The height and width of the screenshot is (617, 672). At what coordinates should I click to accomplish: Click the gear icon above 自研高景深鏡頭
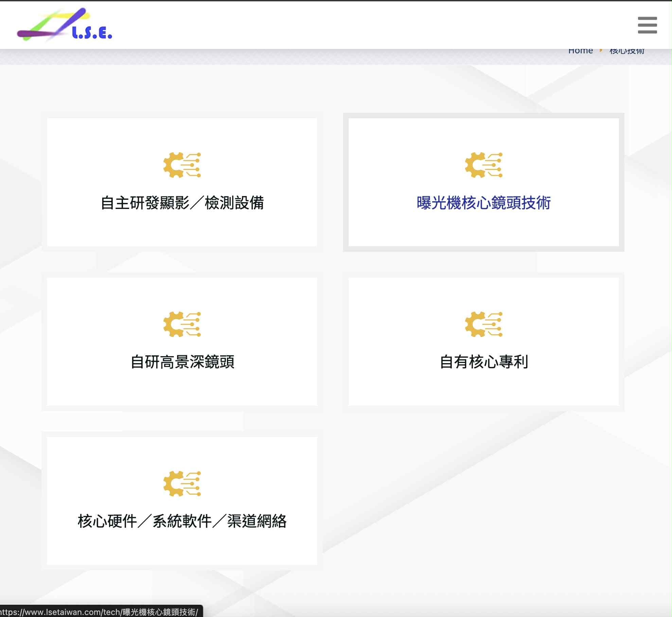[x=182, y=324]
